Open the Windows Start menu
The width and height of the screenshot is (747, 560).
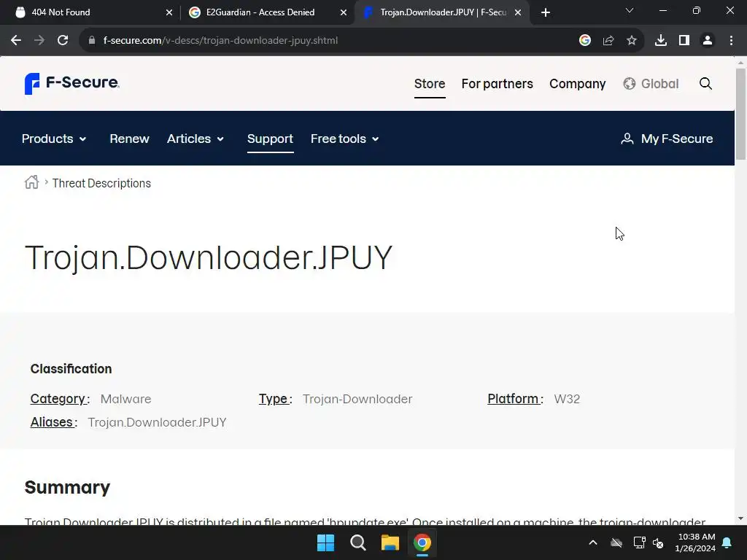326,542
